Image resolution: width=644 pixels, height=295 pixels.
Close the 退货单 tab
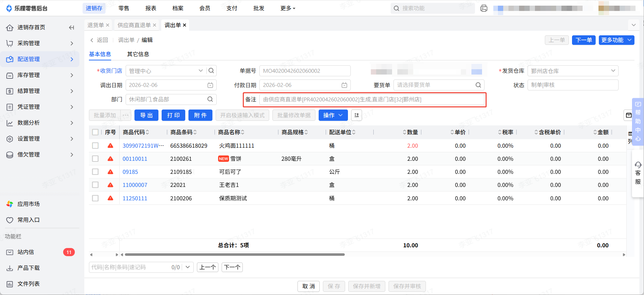pos(108,25)
